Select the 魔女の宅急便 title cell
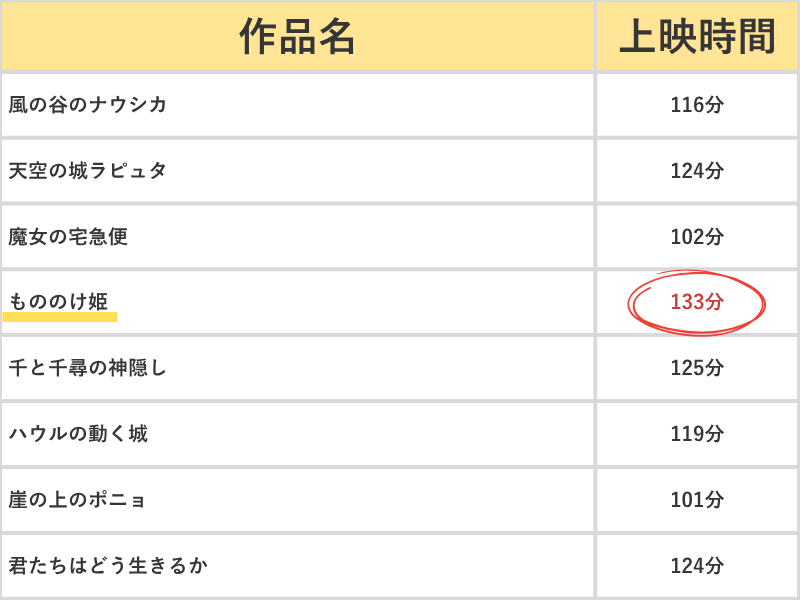 pyautogui.click(x=297, y=237)
